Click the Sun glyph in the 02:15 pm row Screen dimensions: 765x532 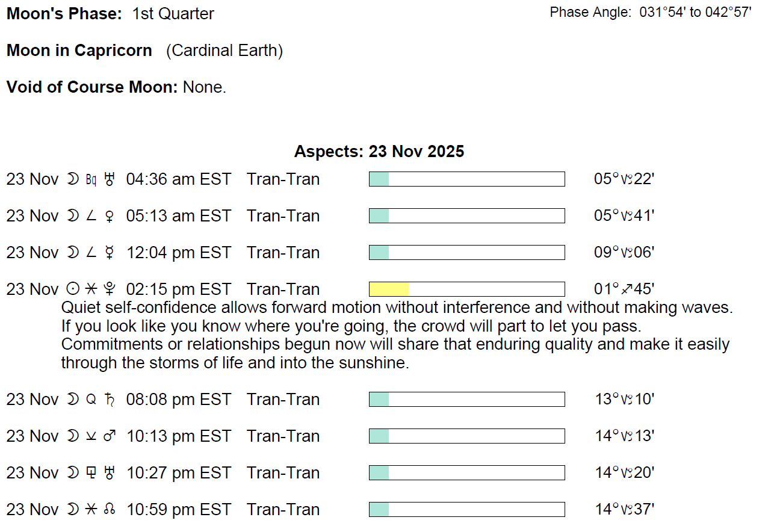point(72,289)
